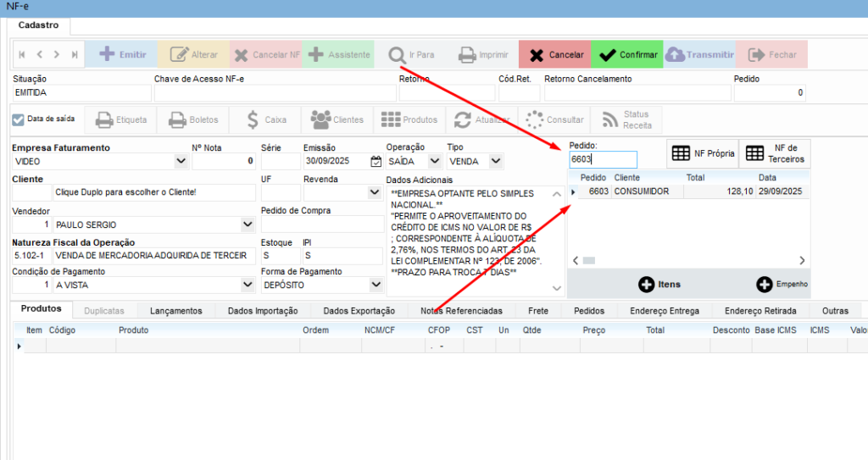This screenshot has width=868, height=460.
Task: Expand the Vendedor dropdown list
Action: coord(248,225)
